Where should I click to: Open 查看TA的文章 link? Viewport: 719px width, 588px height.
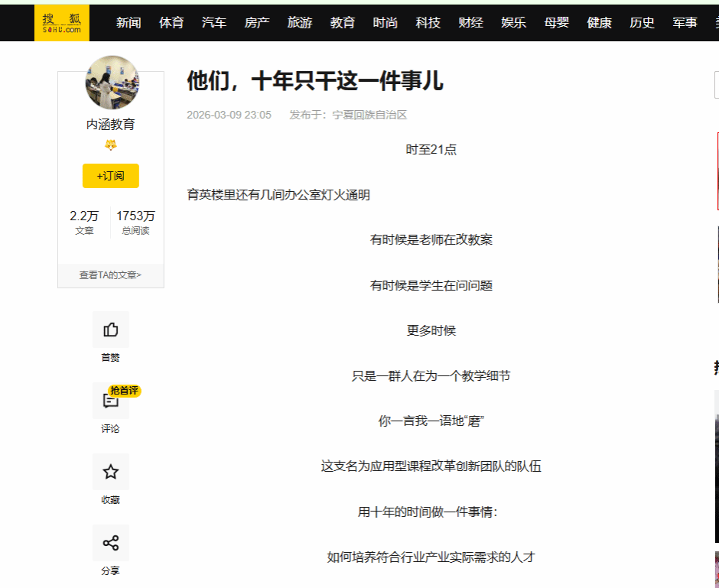[x=111, y=275]
